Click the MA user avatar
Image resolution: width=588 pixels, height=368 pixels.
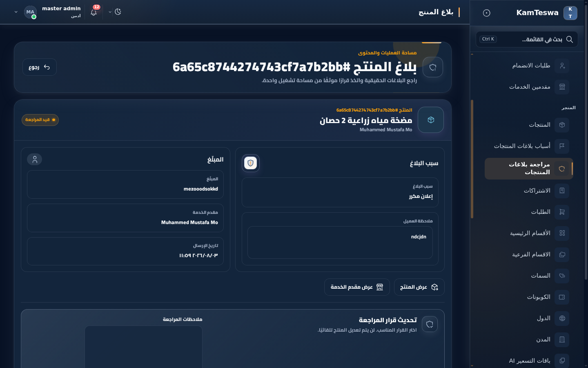(x=30, y=12)
